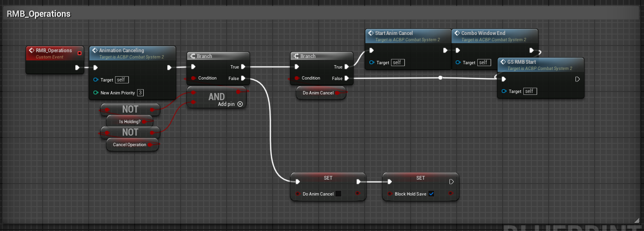Click the Add pin plus icon on AND node
Viewport: 644px width, 231px height.
(240, 104)
